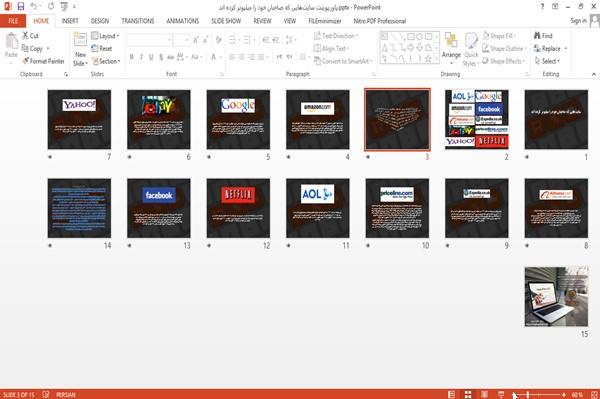Click the zoom in plus button
600x399 pixels.
tap(564, 394)
